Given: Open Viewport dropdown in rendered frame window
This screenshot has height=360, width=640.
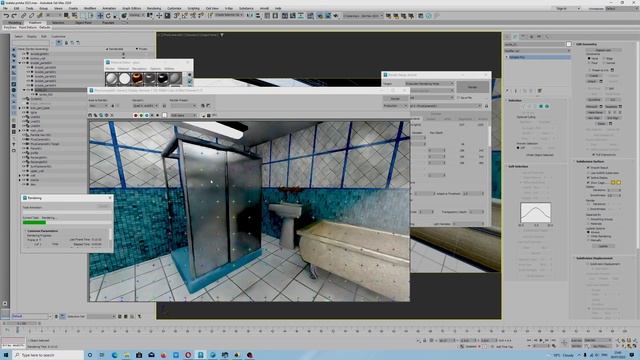Looking at the screenshot, I should [145, 106].
